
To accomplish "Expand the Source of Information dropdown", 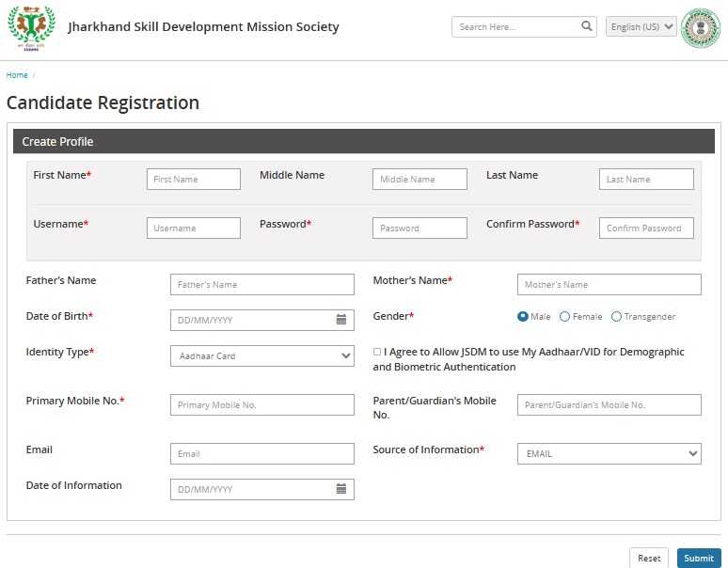I will tap(609, 453).
